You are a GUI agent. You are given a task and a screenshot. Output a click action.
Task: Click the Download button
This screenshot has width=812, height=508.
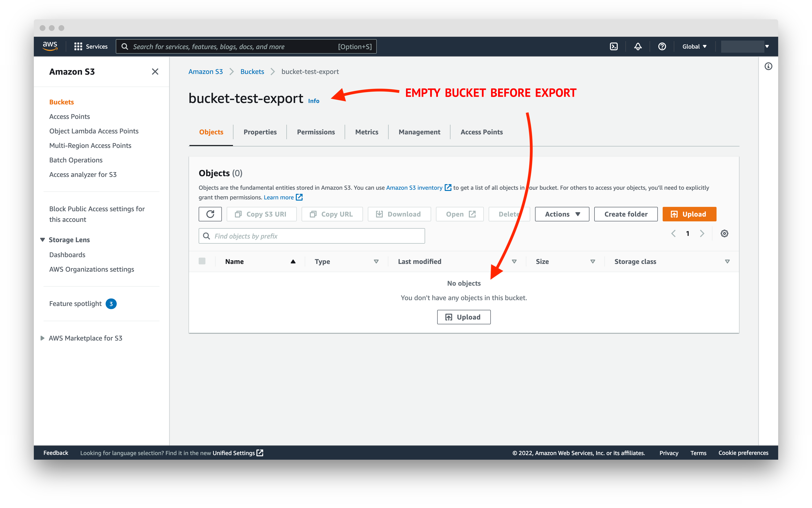[x=399, y=214]
